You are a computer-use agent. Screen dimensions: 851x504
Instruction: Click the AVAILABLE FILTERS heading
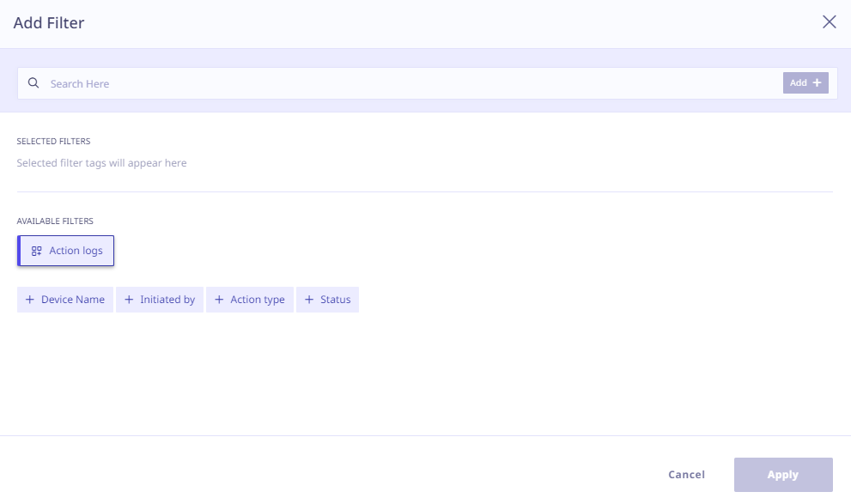click(55, 221)
